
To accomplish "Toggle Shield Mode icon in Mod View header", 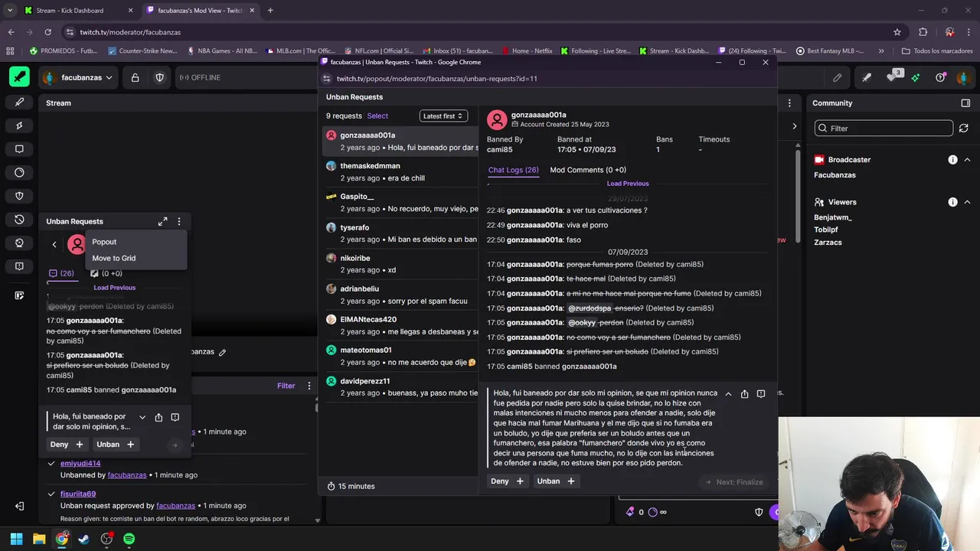I will (159, 77).
